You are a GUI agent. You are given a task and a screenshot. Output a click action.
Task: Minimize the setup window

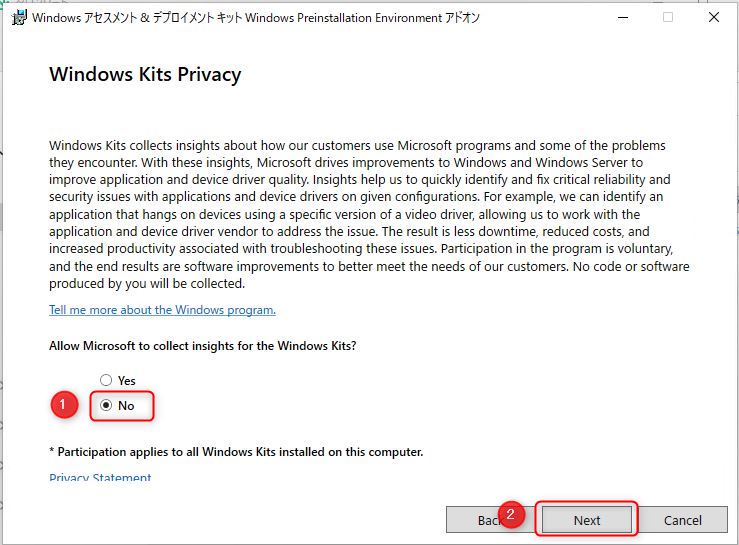623,17
